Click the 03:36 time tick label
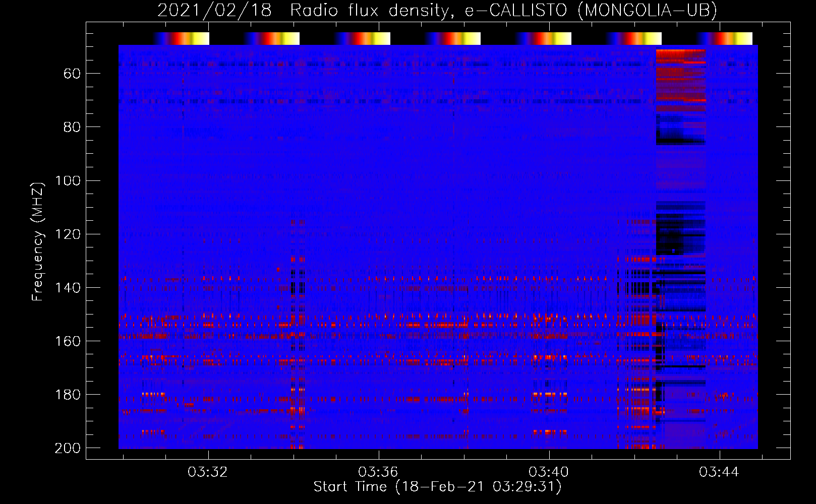 tap(378, 472)
